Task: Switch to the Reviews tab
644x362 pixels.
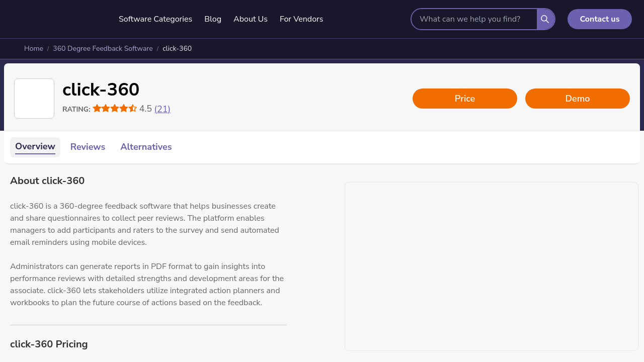Action: pyautogui.click(x=88, y=147)
